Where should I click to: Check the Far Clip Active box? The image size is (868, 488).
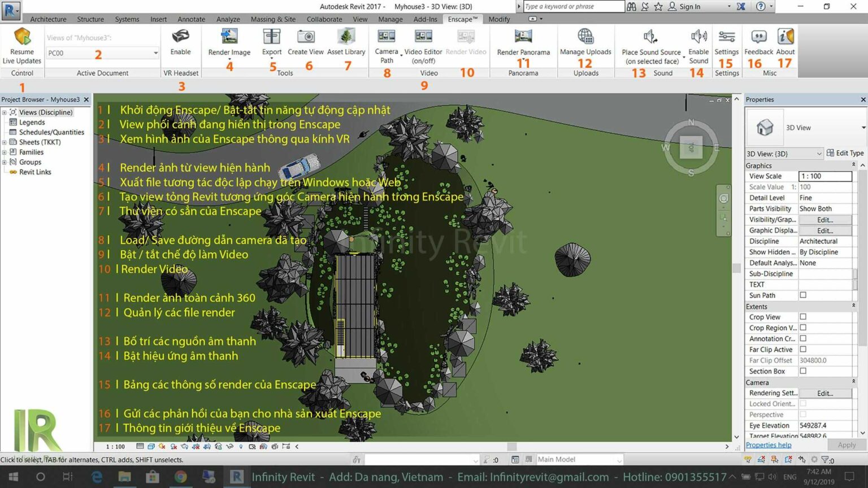pos(802,349)
